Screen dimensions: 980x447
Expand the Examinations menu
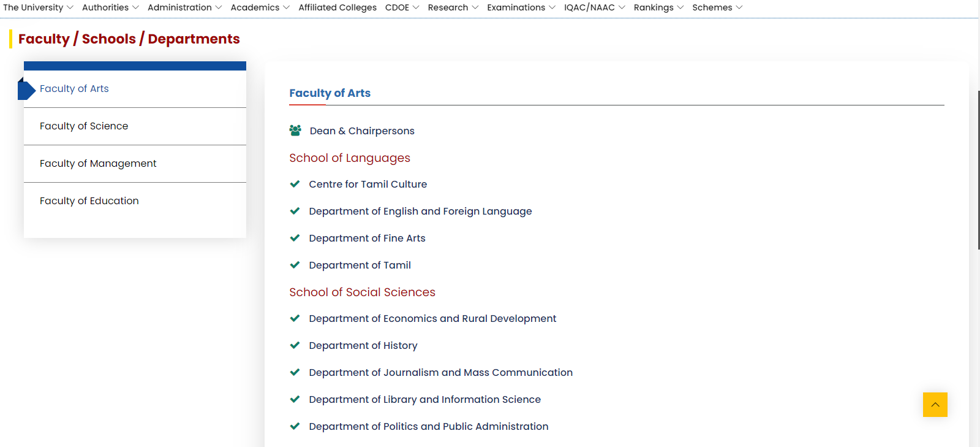pos(521,7)
